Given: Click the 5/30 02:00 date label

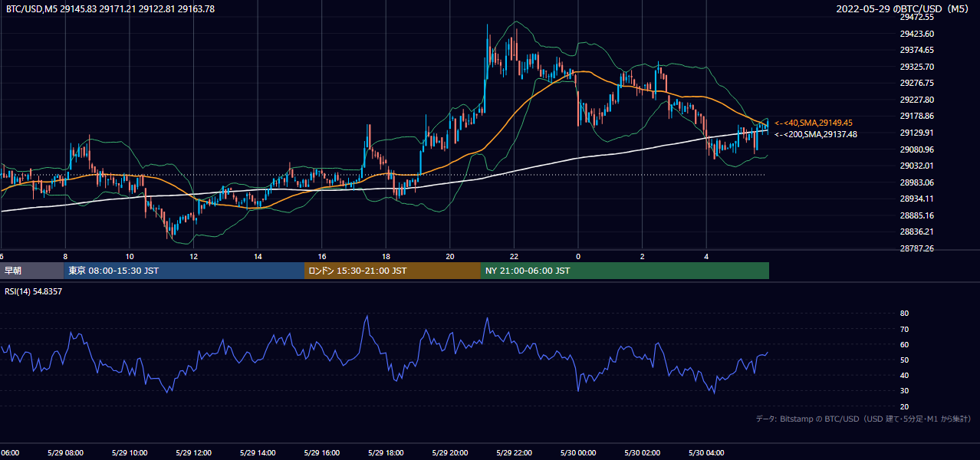Looking at the screenshot, I should tap(643, 452).
